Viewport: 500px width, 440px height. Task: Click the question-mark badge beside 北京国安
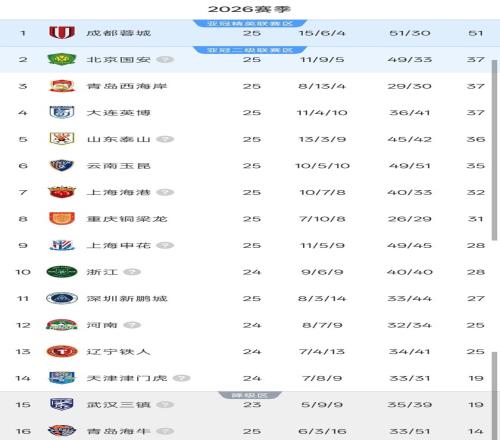(165, 60)
